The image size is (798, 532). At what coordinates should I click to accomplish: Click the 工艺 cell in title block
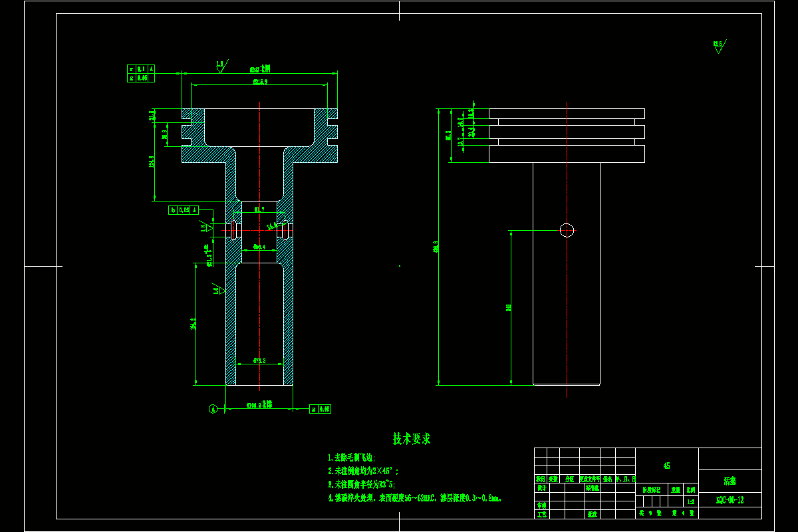[541, 514]
